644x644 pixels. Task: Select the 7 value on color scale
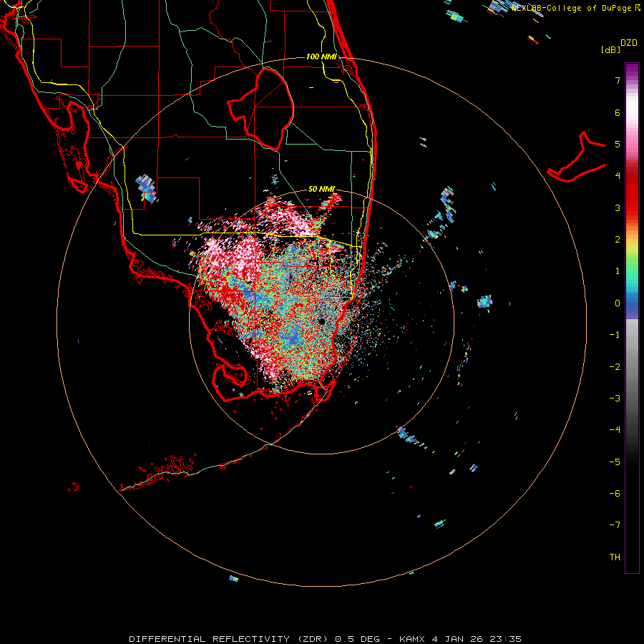tap(618, 80)
